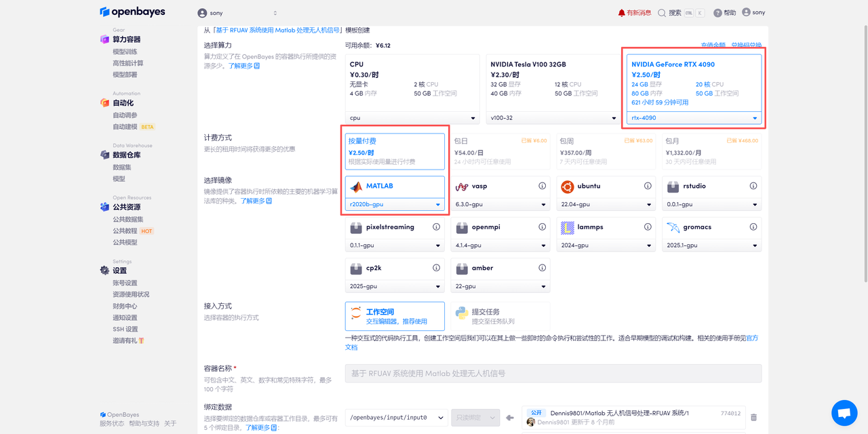This screenshot has width=868, height=434.
Task: Show cp2k image info icon
Action: 436,268
